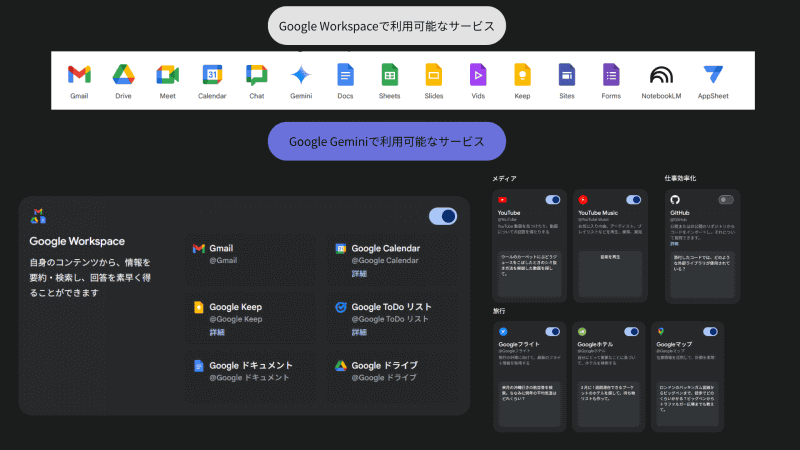Open the Calendar app icon
This screenshot has width=800, height=450.
212,75
